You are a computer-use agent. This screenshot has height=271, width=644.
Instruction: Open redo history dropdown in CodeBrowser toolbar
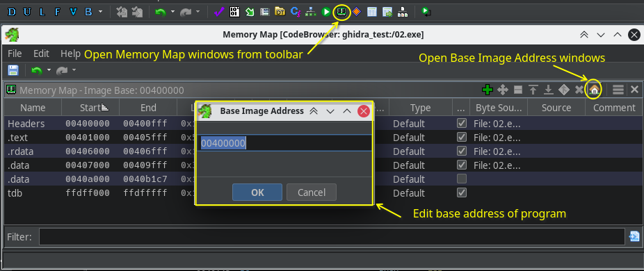click(x=198, y=12)
